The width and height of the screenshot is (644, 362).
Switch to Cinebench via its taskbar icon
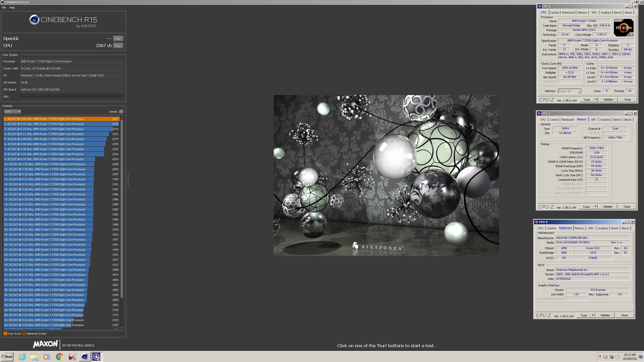point(85,357)
